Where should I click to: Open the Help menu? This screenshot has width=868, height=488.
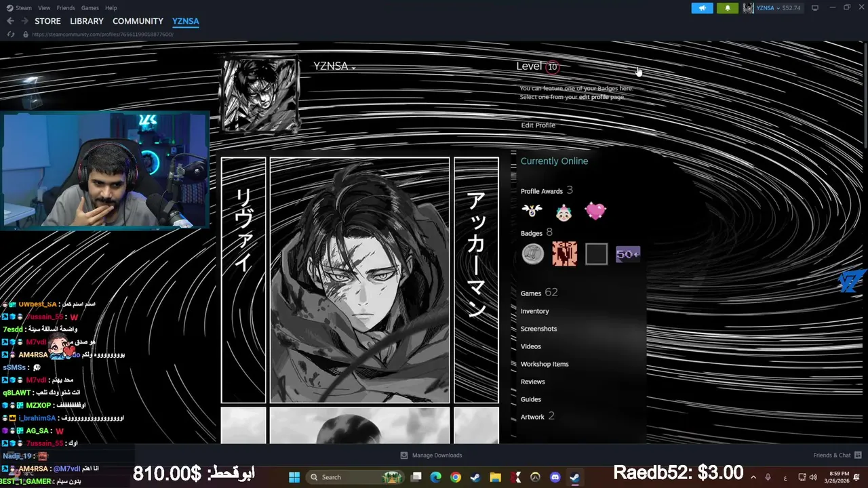click(x=111, y=8)
